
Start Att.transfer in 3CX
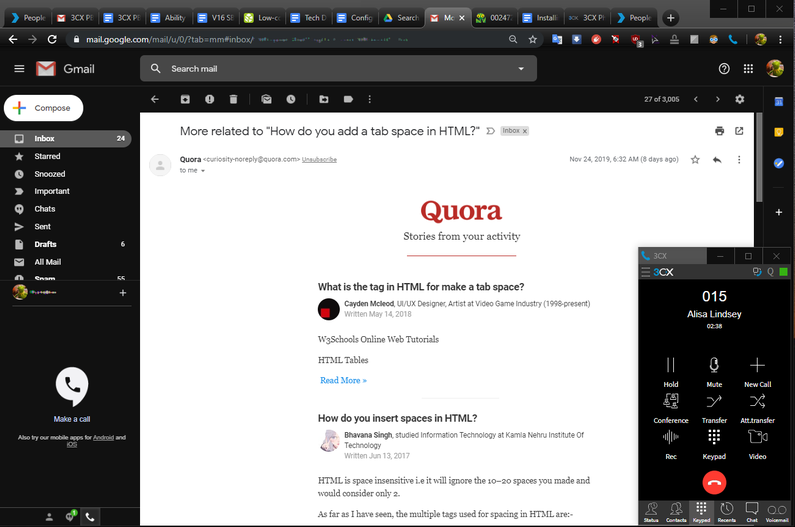pos(757,408)
